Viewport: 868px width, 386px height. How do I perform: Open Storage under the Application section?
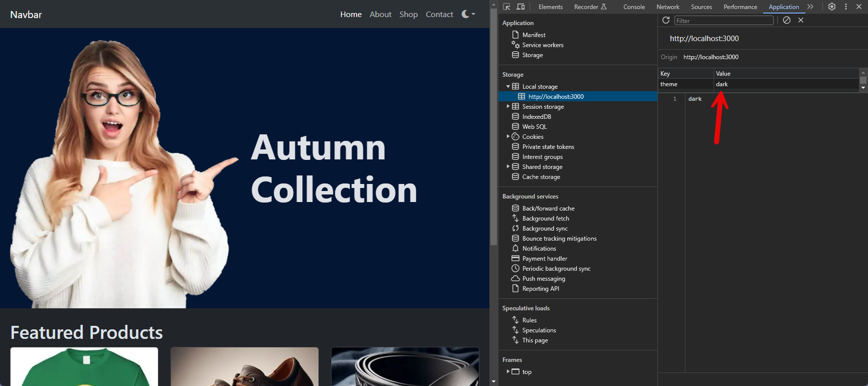(x=533, y=55)
